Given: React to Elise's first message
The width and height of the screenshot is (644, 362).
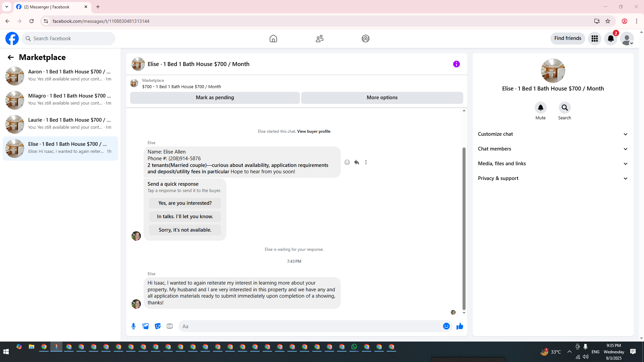Looking at the screenshot, I should 347,162.
